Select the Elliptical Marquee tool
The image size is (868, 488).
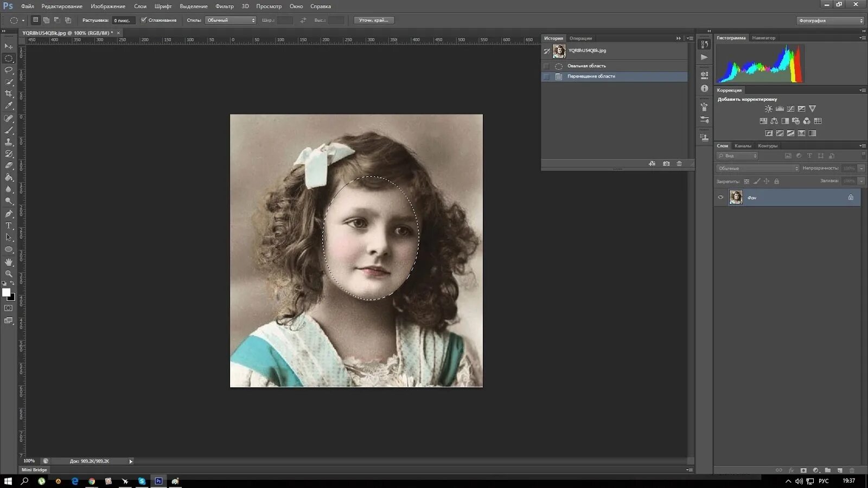tap(9, 58)
